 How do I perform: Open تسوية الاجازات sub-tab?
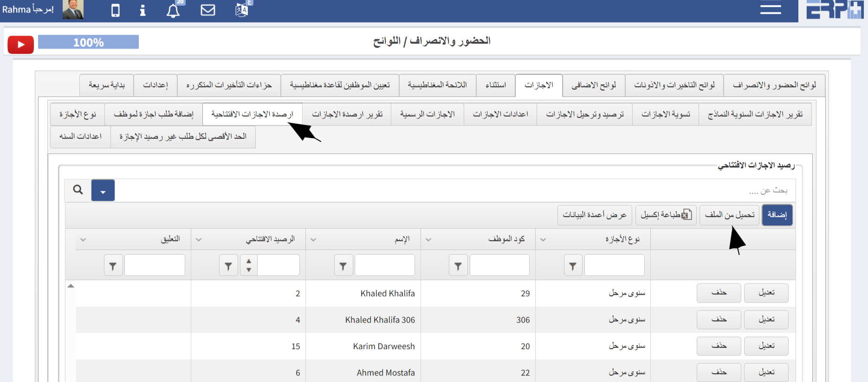point(666,114)
